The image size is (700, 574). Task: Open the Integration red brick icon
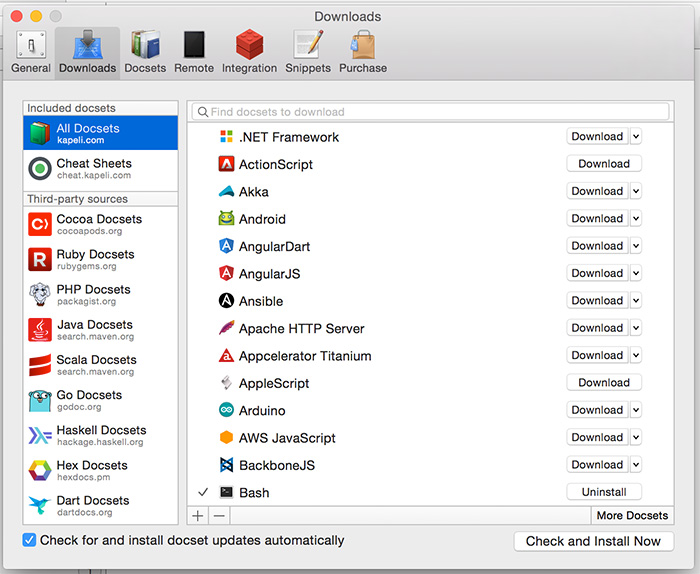pyautogui.click(x=249, y=45)
